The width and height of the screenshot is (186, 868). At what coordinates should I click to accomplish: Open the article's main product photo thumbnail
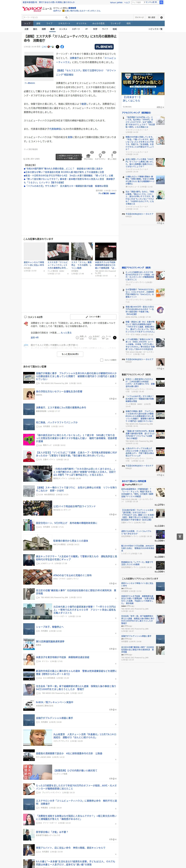39,66
